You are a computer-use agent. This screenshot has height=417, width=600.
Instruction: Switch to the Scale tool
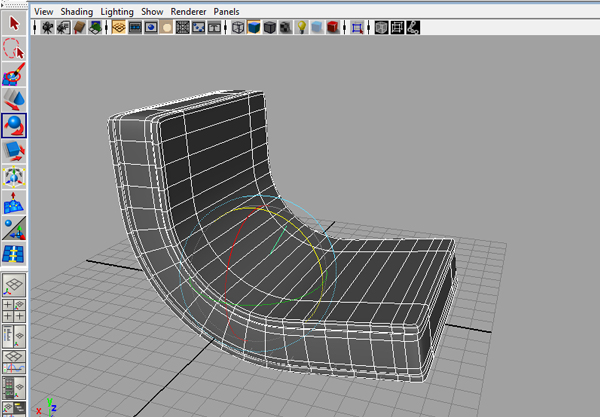pyautogui.click(x=14, y=151)
